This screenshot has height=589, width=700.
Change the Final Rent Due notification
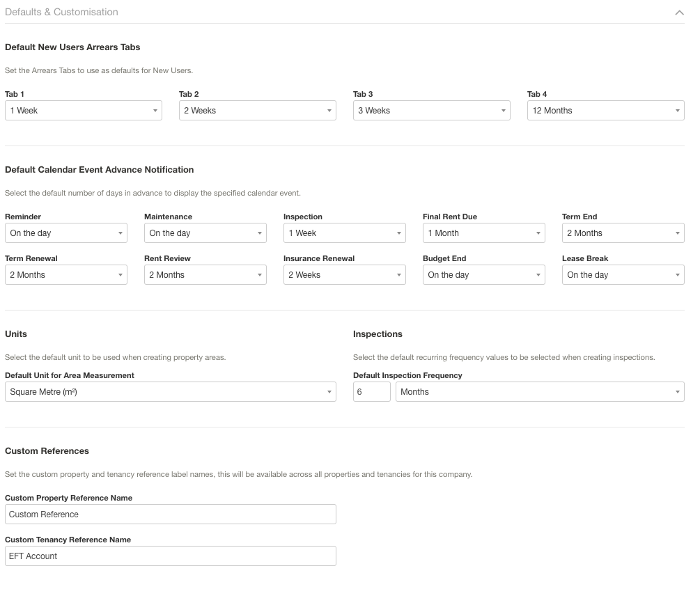click(483, 233)
